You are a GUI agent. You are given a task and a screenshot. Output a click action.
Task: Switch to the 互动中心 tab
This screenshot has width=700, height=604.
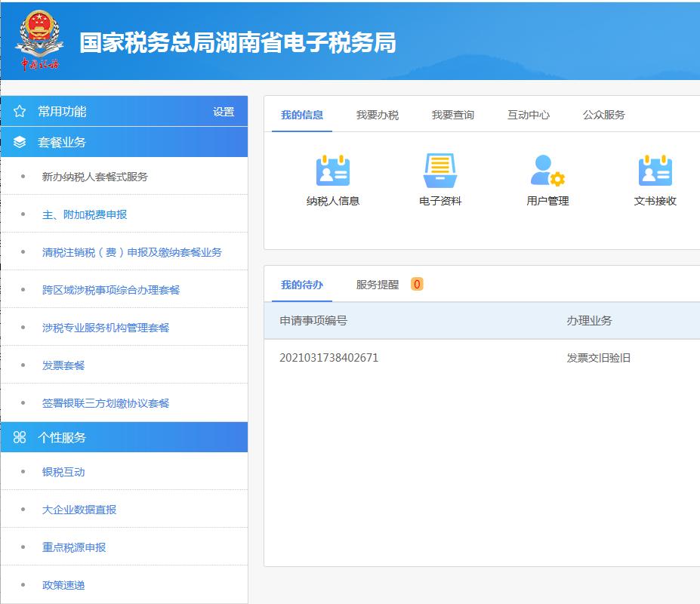pos(530,115)
